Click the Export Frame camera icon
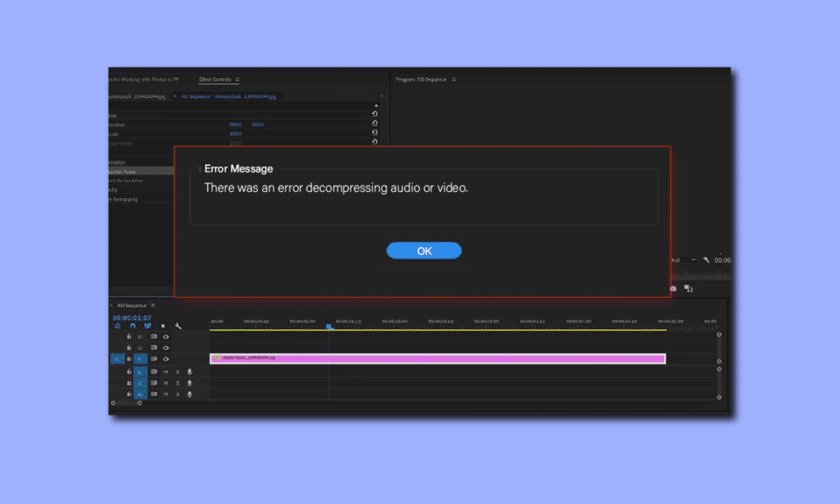The width and height of the screenshot is (840, 504). pos(673,288)
